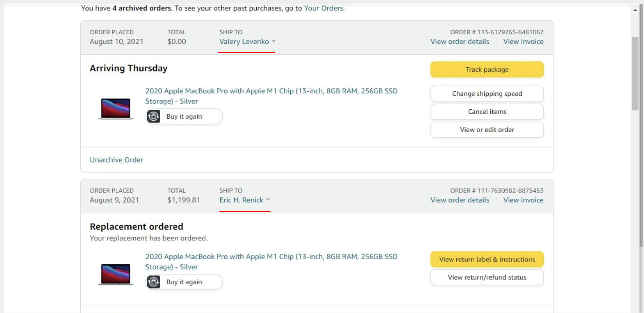Image resolution: width=644 pixels, height=313 pixels.
Task: Check View return/refund status
Action: coord(487,277)
